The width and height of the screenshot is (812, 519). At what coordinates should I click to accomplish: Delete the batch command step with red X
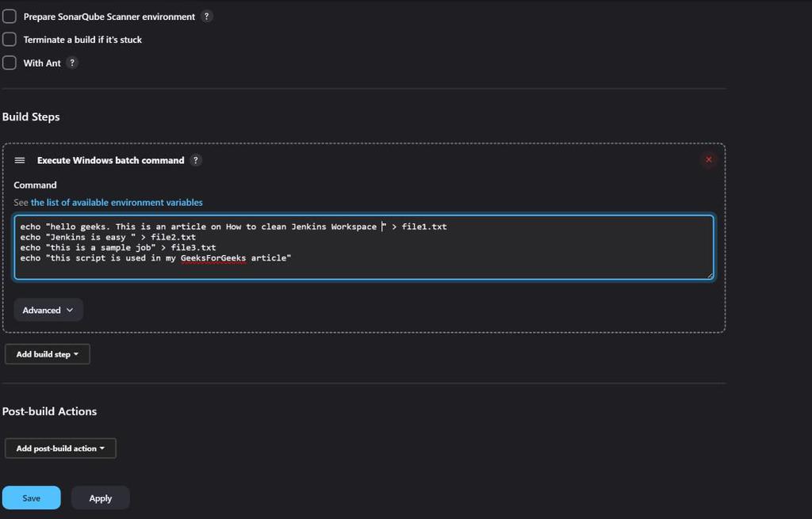pyautogui.click(x=708, y=159)
